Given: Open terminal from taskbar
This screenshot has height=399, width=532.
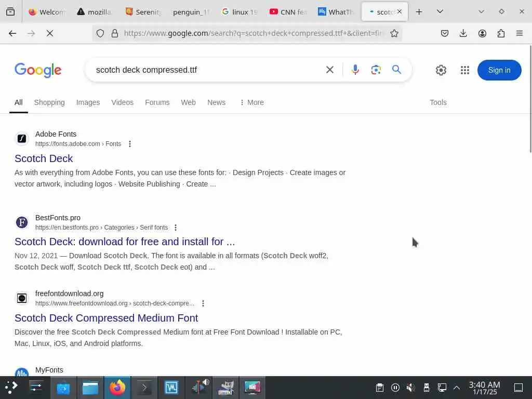Looking at the screenshot, I should 144,388.
